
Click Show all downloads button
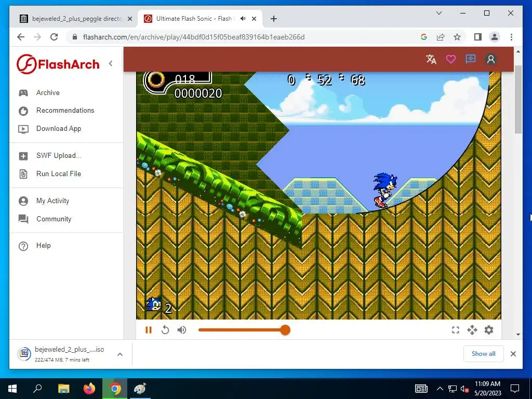(x=483, y=354)
